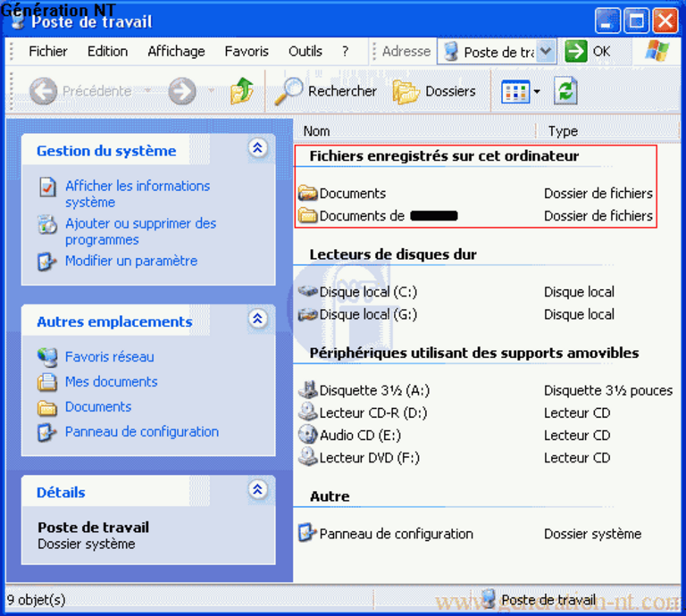Click the Favoris réseau globe icon
686x616 pixels.
point(47,357)
